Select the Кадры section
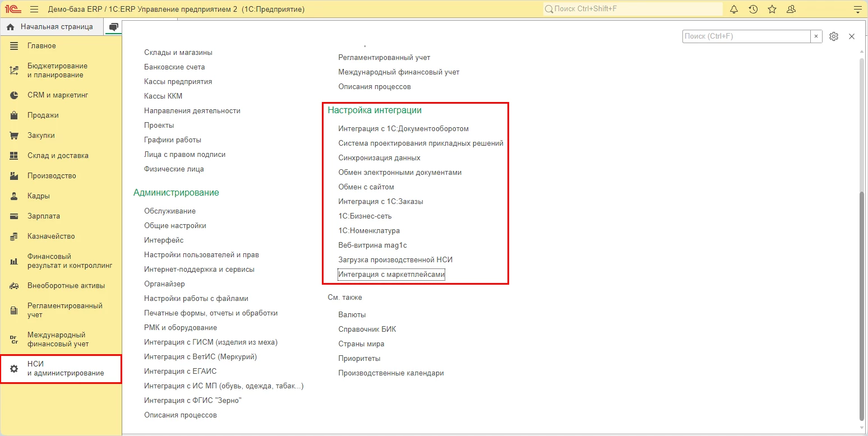 coord(61,196)
